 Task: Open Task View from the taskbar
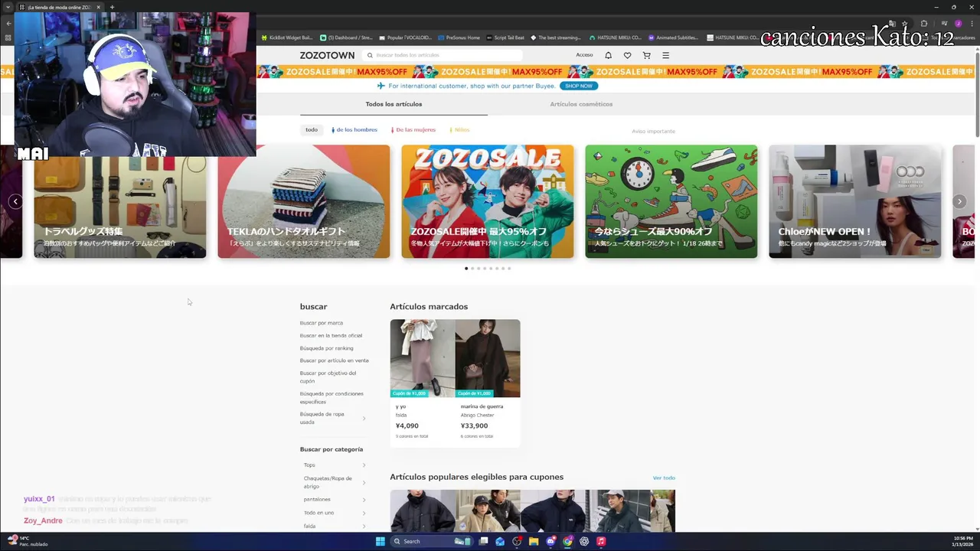point(483,541)
